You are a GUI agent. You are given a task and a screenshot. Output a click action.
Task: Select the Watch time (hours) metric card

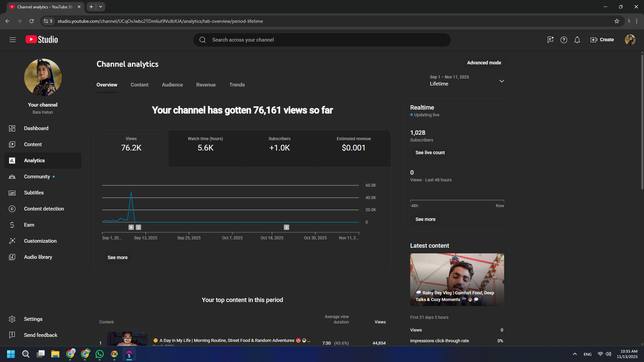point(205,144)
